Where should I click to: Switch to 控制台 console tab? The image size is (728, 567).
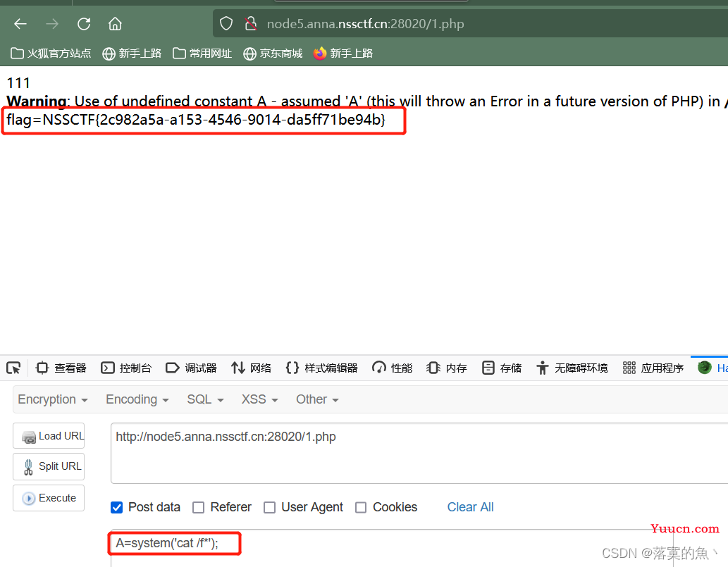[126, 368]
